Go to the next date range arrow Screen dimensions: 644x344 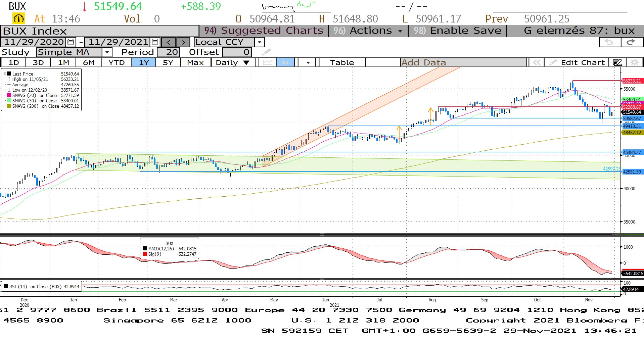[183, 42]
